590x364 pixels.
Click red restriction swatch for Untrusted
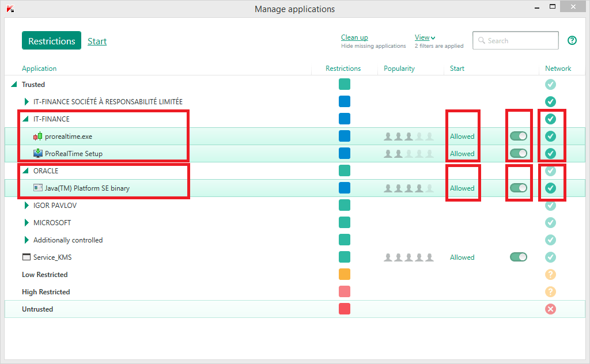(345, 309)
